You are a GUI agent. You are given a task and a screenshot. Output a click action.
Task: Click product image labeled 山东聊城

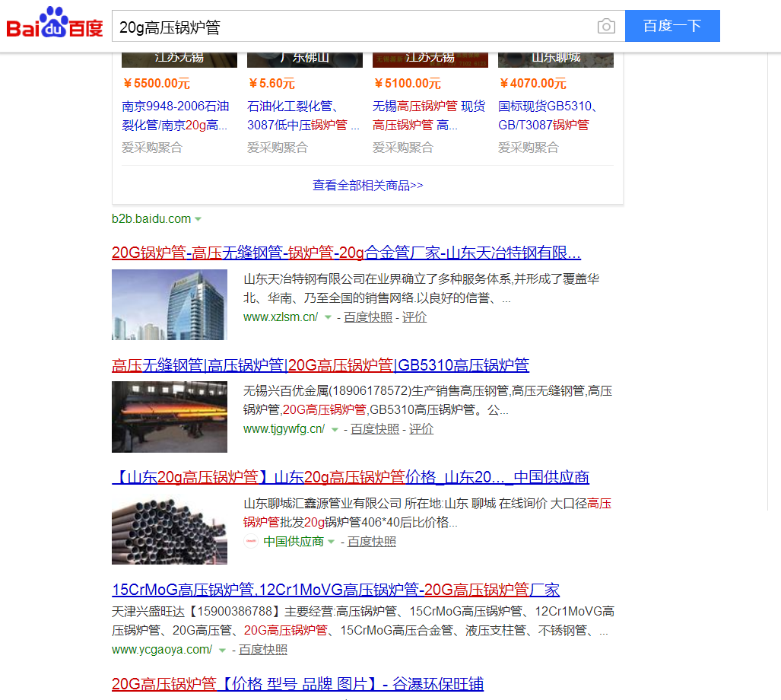point(556,59)
